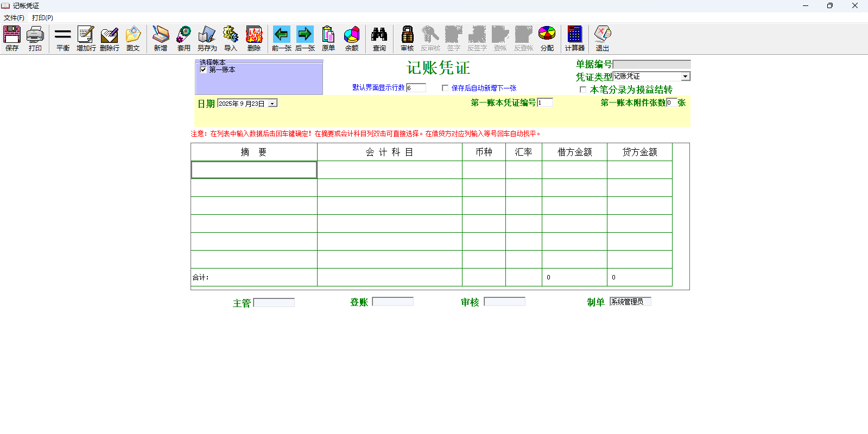868x434 pixels.
Task: Click the first row 摘要 cell
Action: point(254,170)
